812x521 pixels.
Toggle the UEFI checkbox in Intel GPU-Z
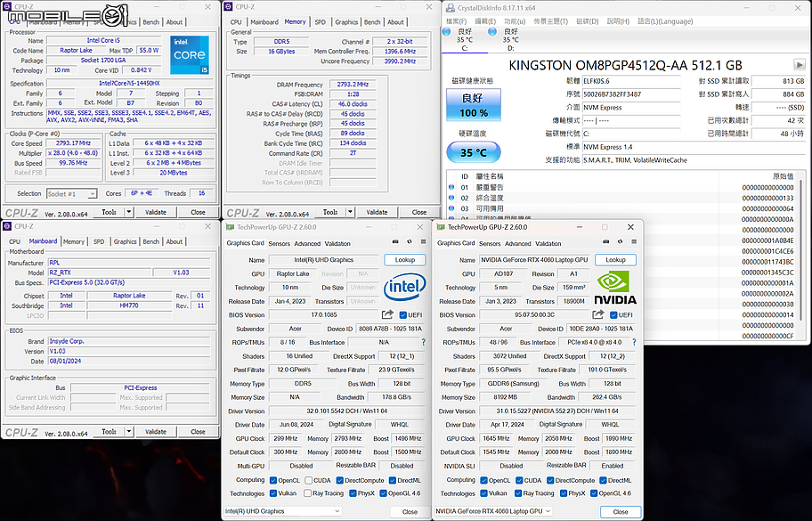[403, 315]
